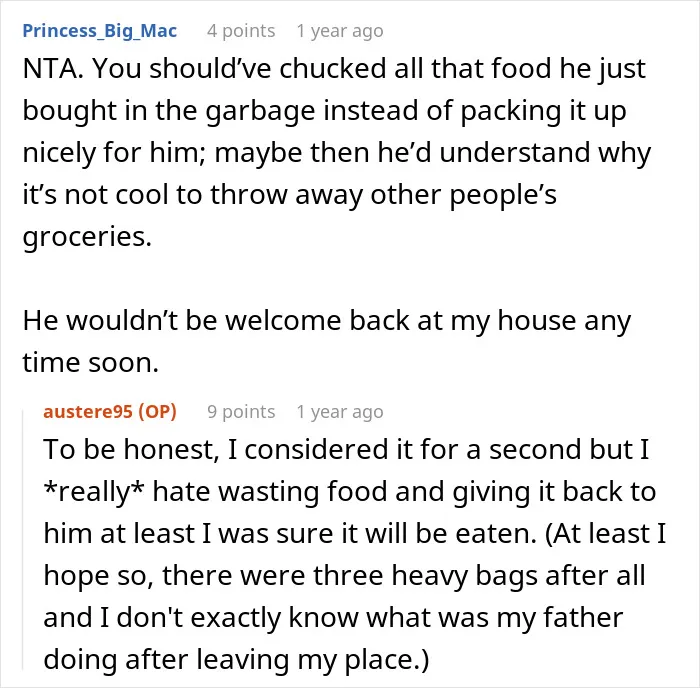Click the emphasized "*really*" word in the reply
Screen dimensions: 700x688
coord(94,491)
